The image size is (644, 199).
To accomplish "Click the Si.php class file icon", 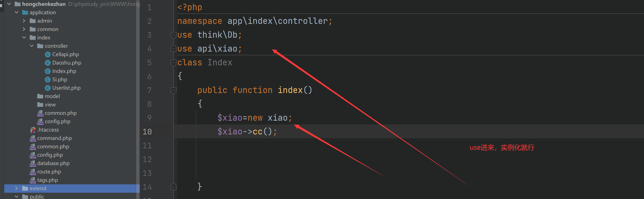I will click(x=48, y=80).
